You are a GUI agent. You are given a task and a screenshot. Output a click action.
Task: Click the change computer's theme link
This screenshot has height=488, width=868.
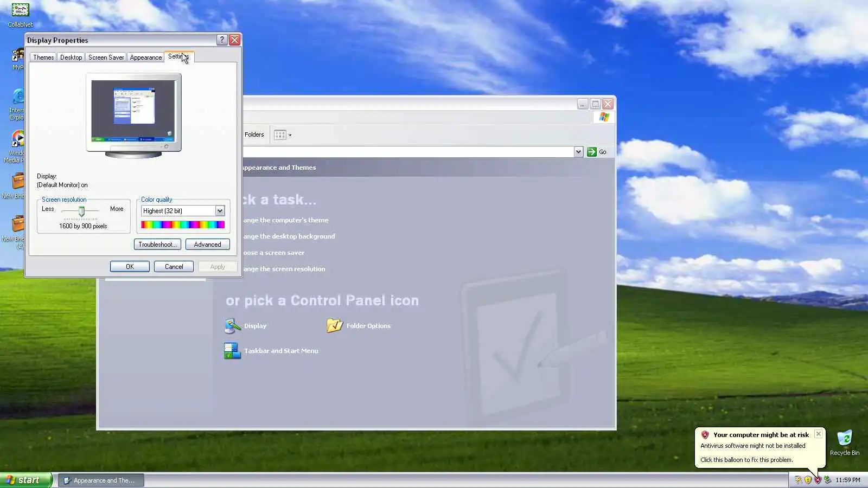coord(285,220)
